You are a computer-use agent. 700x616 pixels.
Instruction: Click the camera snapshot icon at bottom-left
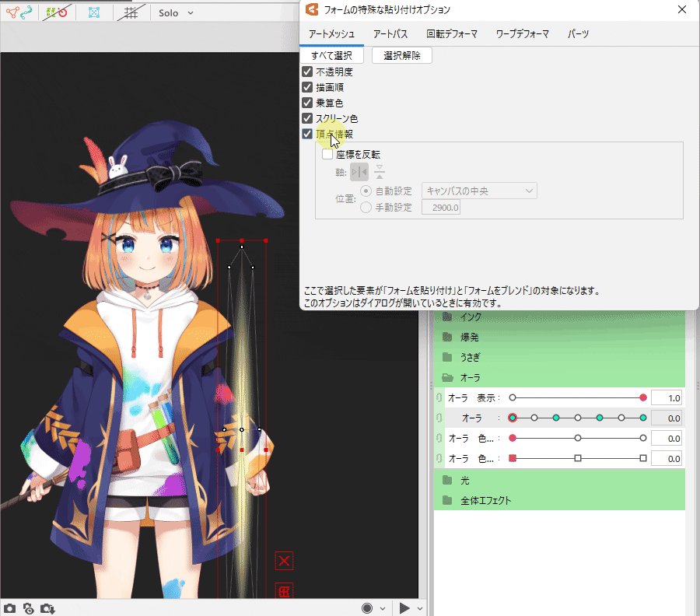coord(9,608)
